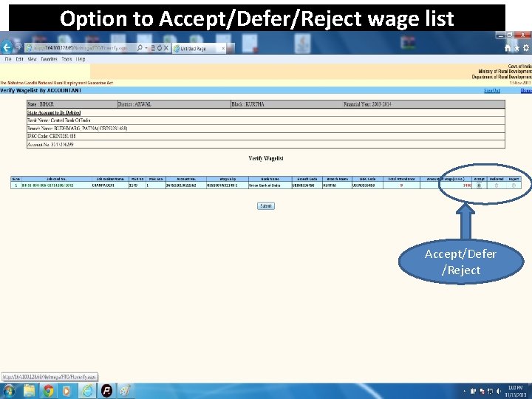This screenshot has height=399, width=532.
Task: Go back with the browser back arrow
Action: 6,47
